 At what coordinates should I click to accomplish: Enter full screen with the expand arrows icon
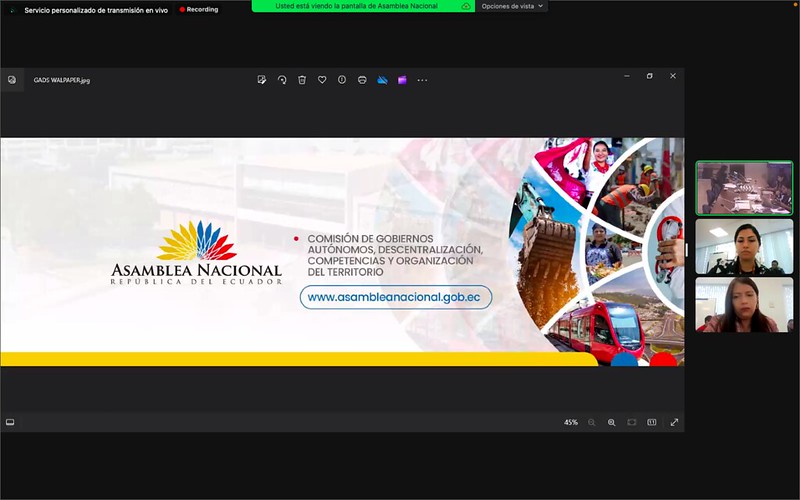point(674,422)
